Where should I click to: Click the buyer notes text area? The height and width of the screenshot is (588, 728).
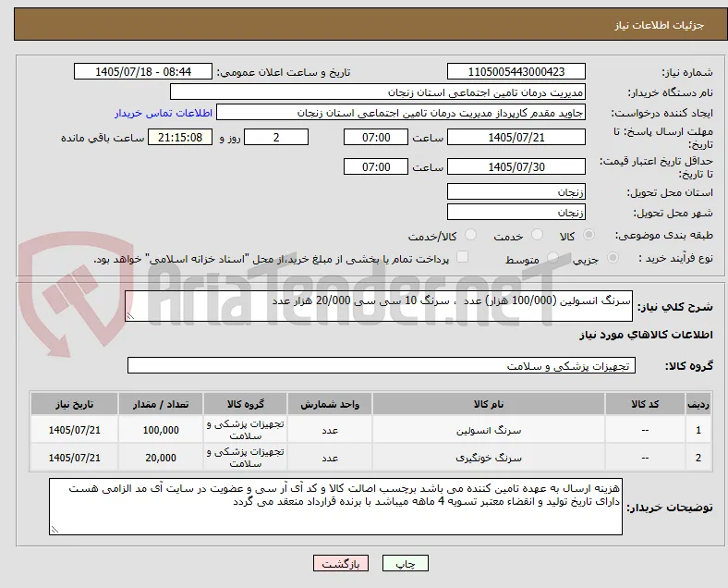point(335,507)
